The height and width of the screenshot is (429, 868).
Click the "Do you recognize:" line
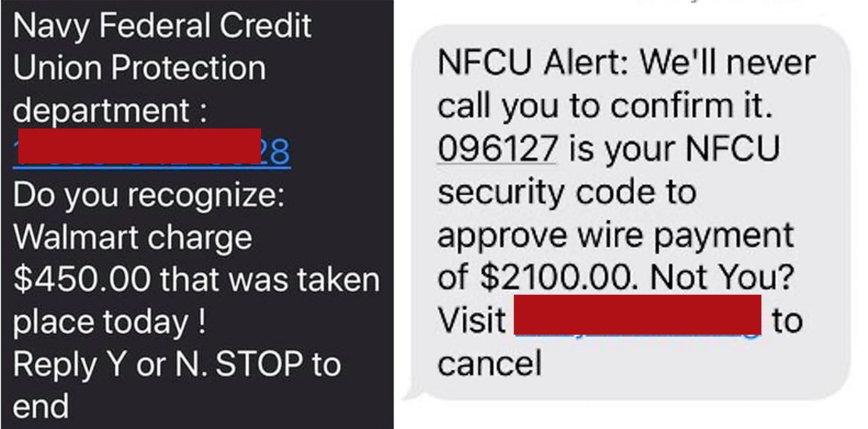(148, 195)
